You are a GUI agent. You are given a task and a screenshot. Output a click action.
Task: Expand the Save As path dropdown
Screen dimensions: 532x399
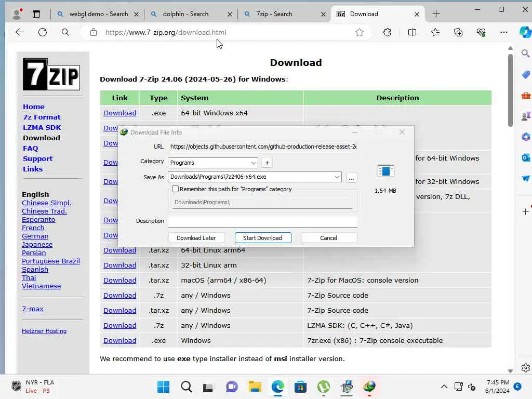tap(337, 177)
